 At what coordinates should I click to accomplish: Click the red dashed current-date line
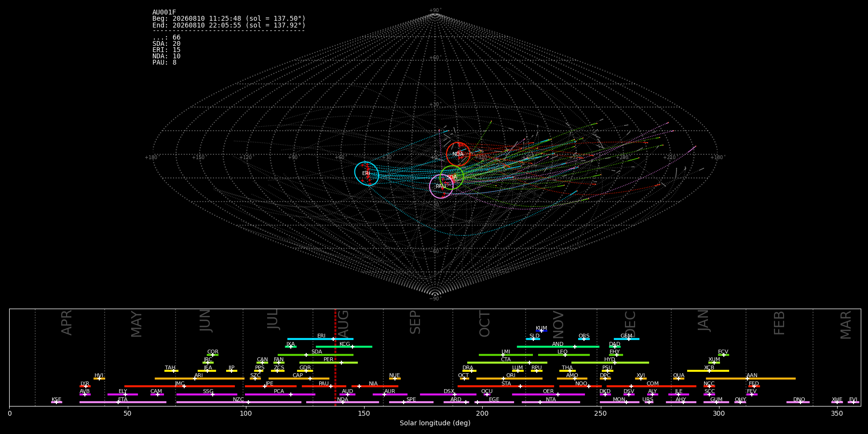tap(336, 357)
